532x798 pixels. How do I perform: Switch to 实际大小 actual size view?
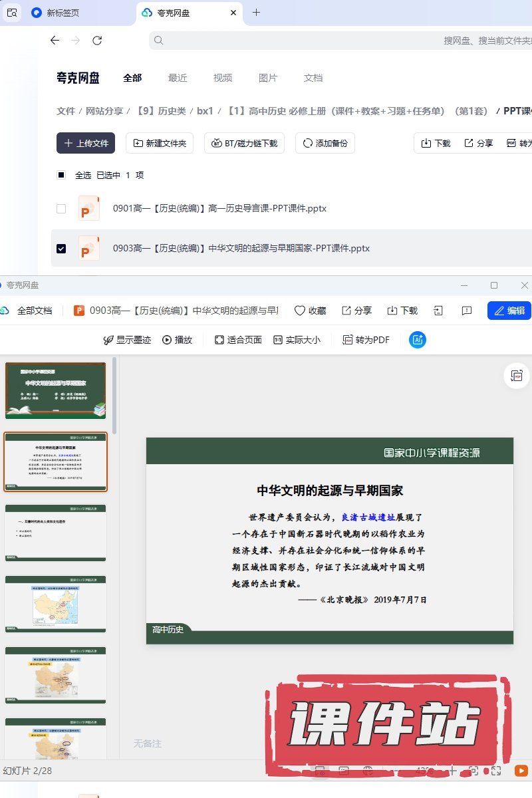[x=297, y=340]
